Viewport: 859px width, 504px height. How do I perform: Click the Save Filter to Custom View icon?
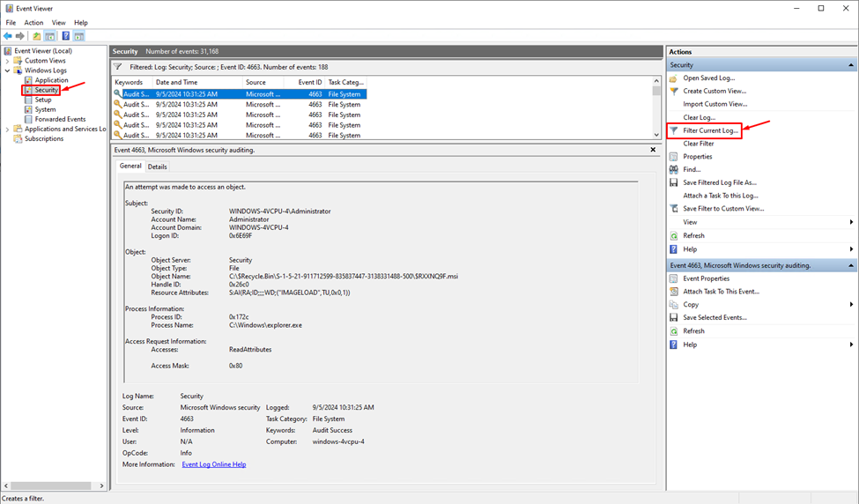(673, 209)
